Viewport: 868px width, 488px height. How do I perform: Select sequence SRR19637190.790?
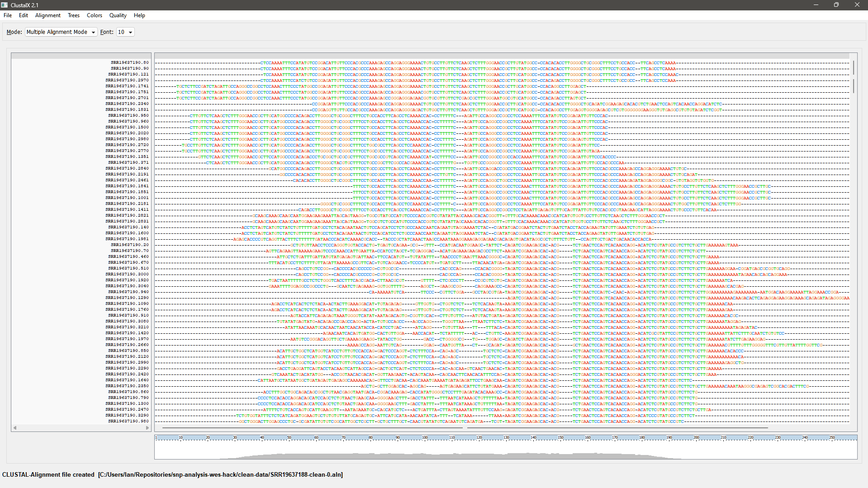[x=128, y=398]
